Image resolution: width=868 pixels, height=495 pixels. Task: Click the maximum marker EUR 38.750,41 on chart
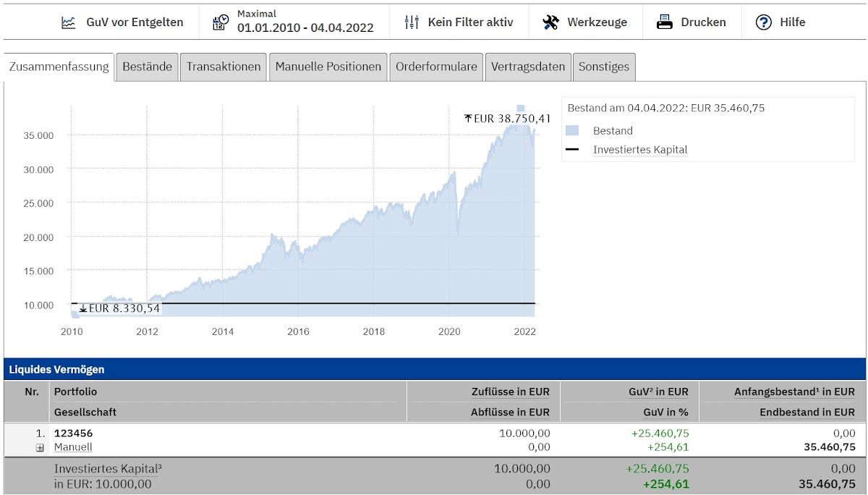[508, 118]
